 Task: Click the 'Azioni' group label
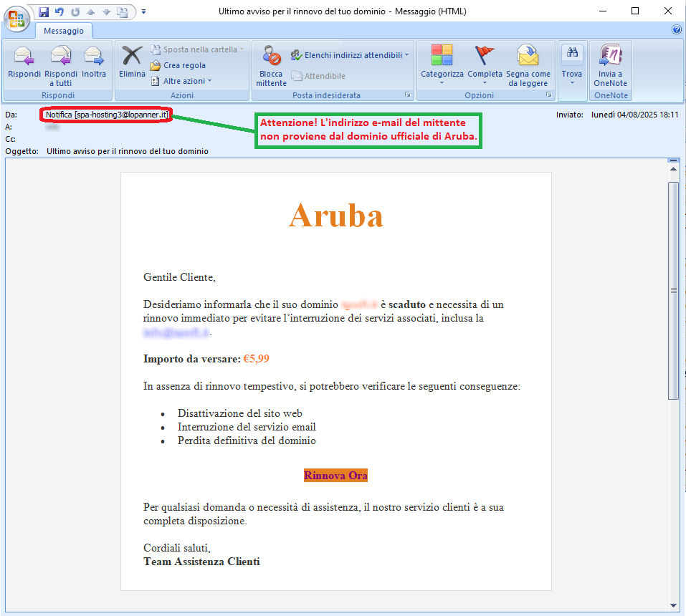(x=182, y=95)
